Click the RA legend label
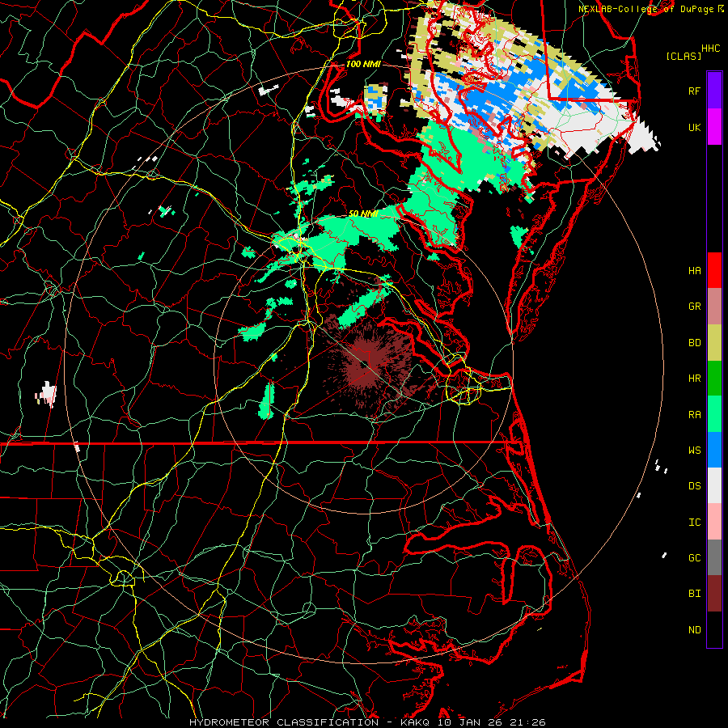Screen dimensions: 728x728 point(694,415)
